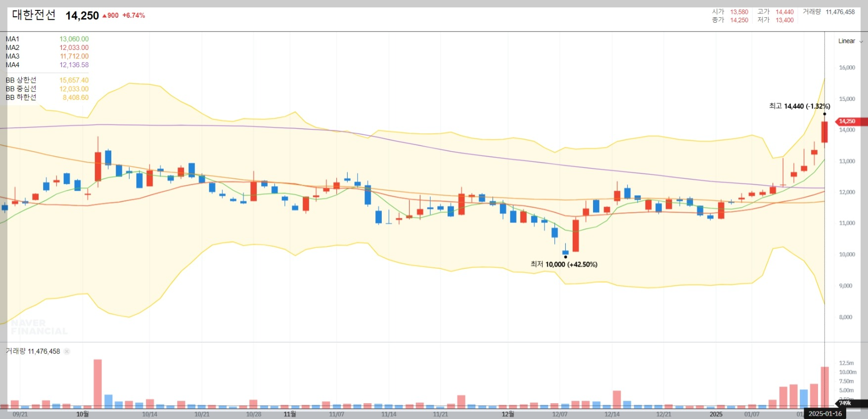Click the 16,000 price axis label
Viewport: 868px width, 419px height.
(847, 68)
